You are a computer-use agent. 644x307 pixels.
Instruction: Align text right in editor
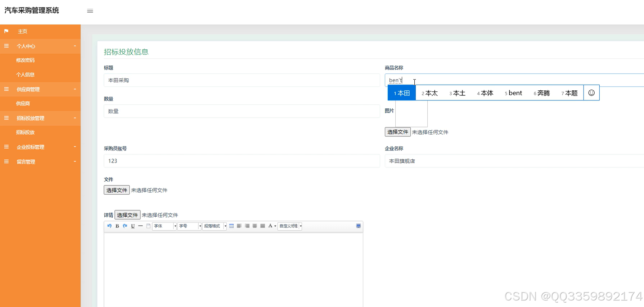pyautogui.click(x=247, y=226)
